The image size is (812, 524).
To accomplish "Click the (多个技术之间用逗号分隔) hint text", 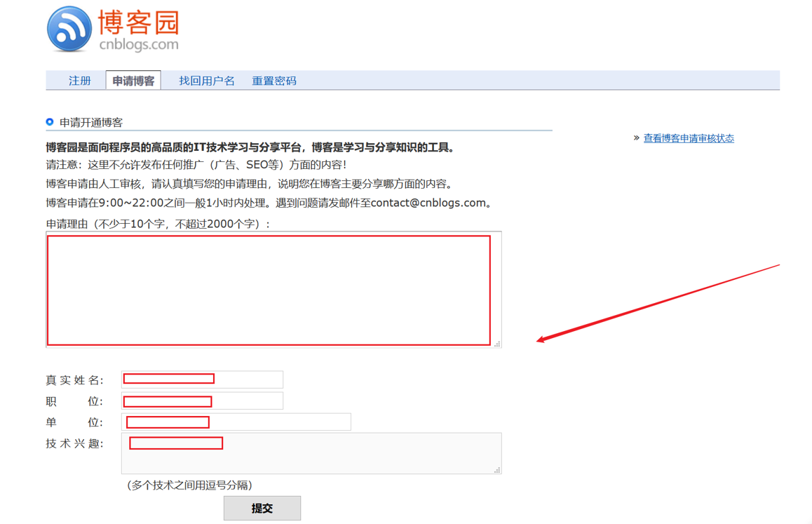I will pyautogui.click(x=189, y=485).
